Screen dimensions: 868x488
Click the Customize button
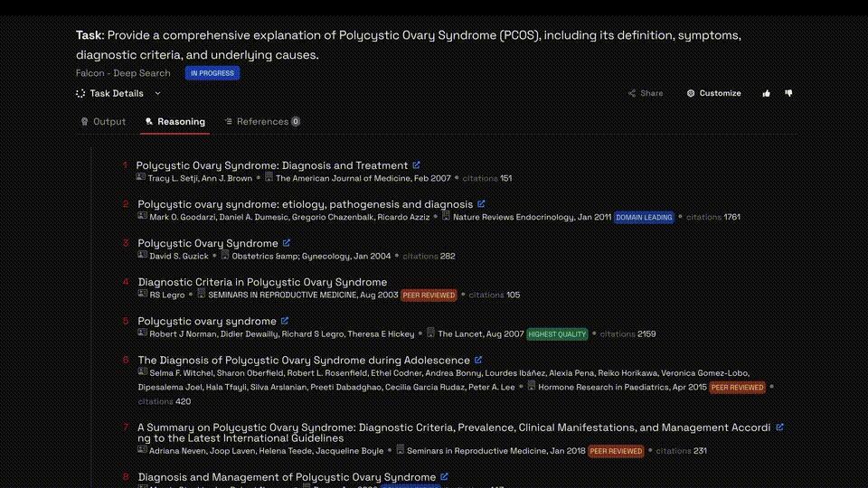713,93
